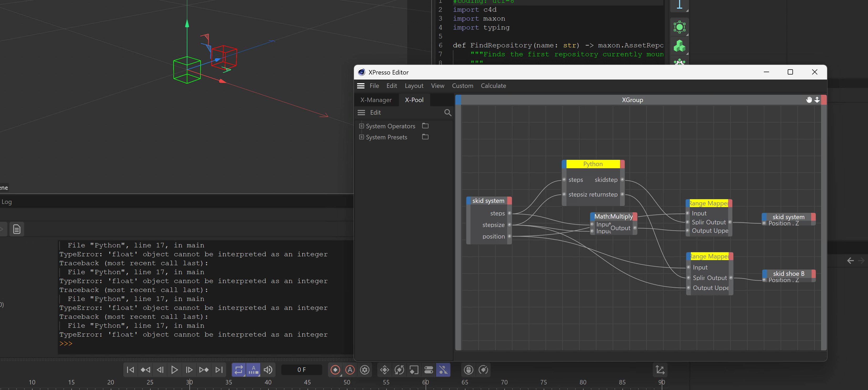
Task: Click the XGroup zoom arrows icon
Action: [x=817, y=100]
